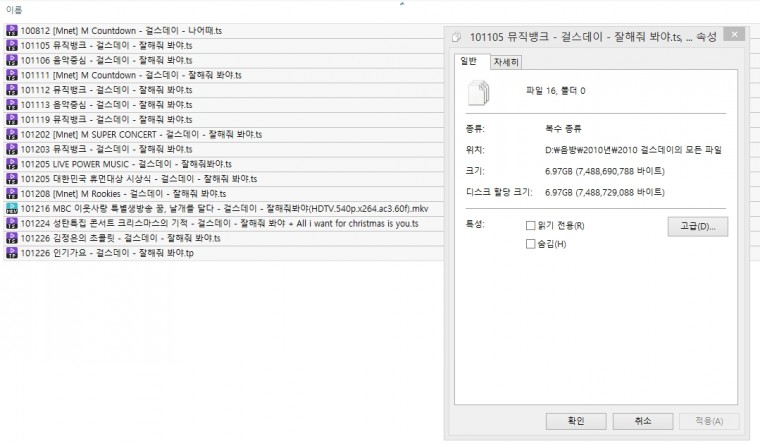Viewport: 760px width, 444px height.
Task: Switch to the 자세히 tab
Action: click(506, 62)
